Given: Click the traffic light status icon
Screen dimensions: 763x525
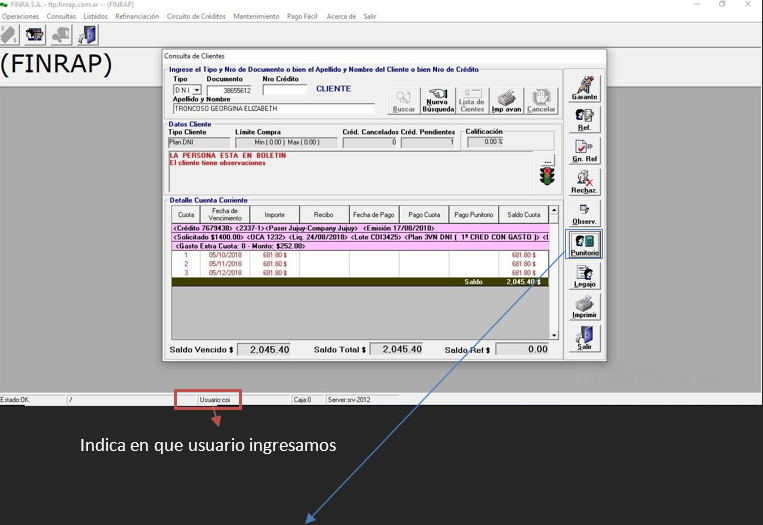Looking at the screenshot, I should (546, 177).
